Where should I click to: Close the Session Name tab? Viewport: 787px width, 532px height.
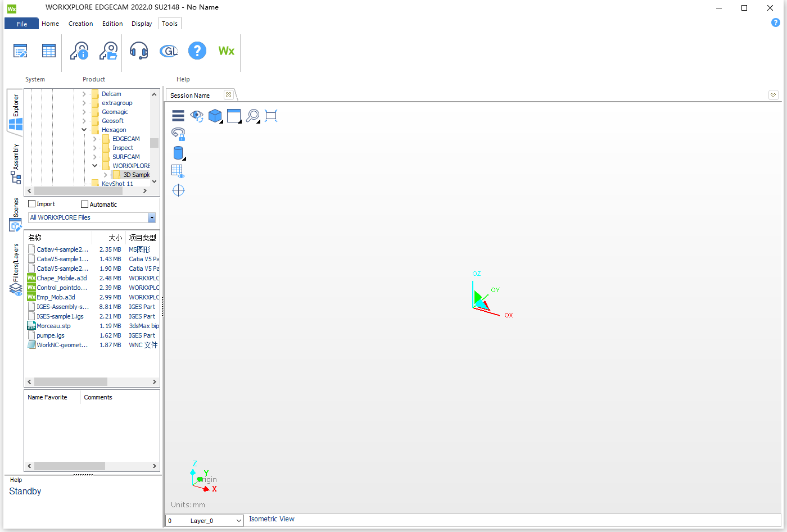coord(228,95)
